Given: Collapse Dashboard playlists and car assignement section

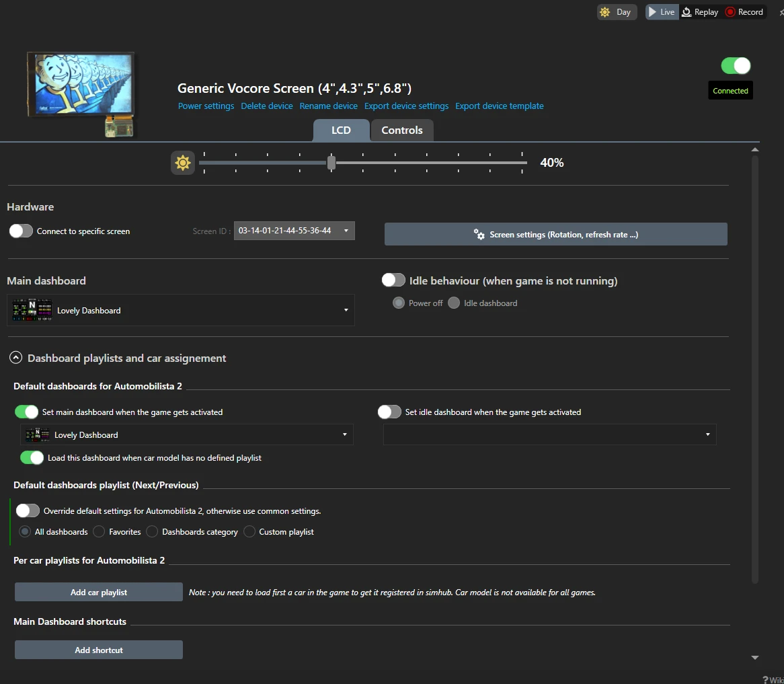Looking at the screenshot, I should tap(15, 357).
